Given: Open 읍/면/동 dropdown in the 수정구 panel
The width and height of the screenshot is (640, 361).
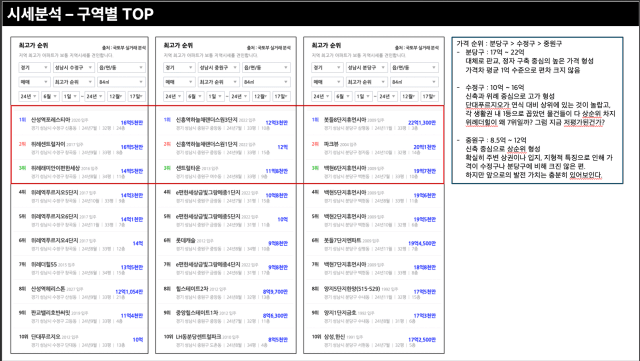Looking at the screenshot, I should click(x=121, y=67).
